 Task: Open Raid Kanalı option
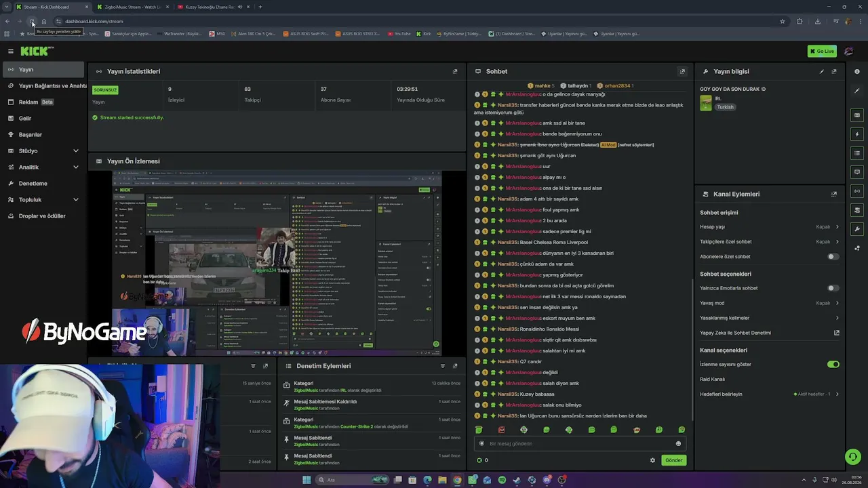click(713, 379)
